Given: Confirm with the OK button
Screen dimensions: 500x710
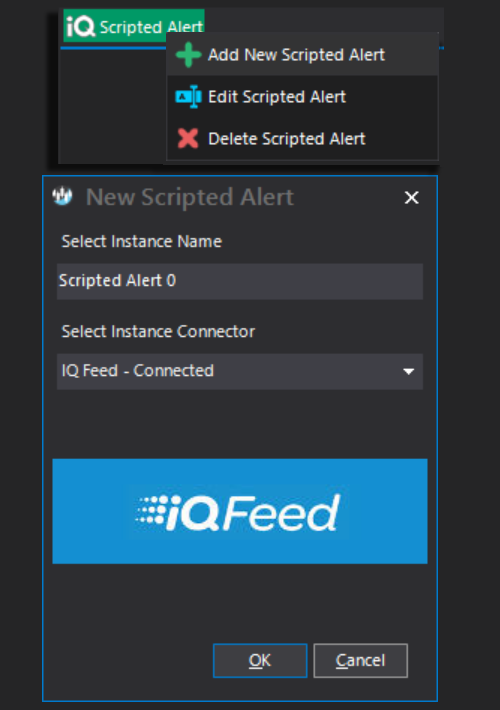Looking at the screenshot, I should coord(260,661).
